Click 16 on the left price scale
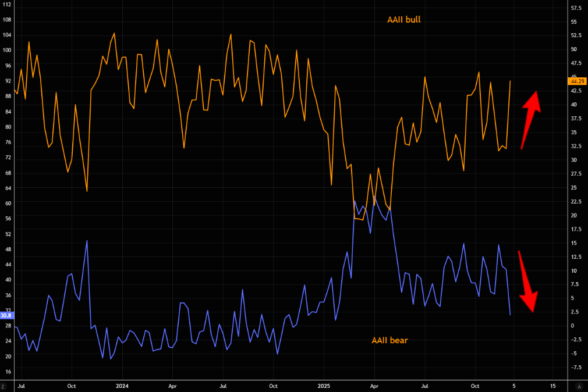The width and height of the screenshot is (588, 392). pos(7,372)
